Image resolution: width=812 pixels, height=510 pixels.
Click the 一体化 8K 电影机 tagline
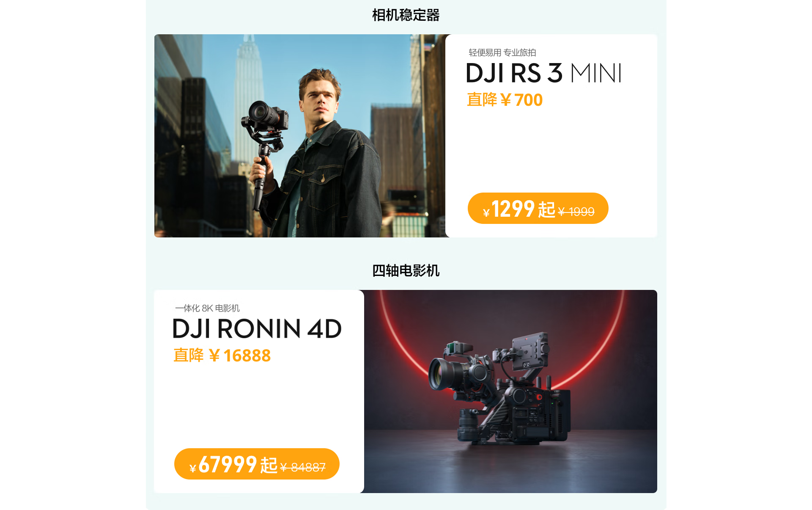207,308
